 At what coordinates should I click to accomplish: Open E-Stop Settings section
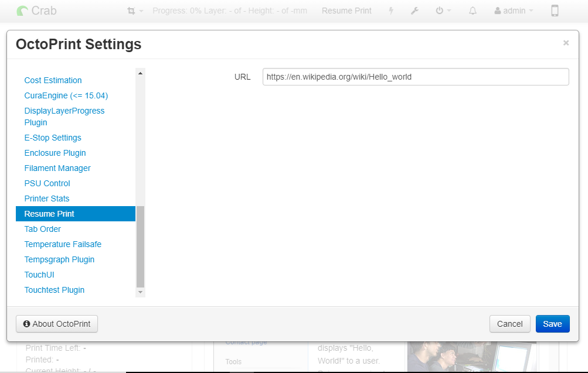[x=53, y=138]
